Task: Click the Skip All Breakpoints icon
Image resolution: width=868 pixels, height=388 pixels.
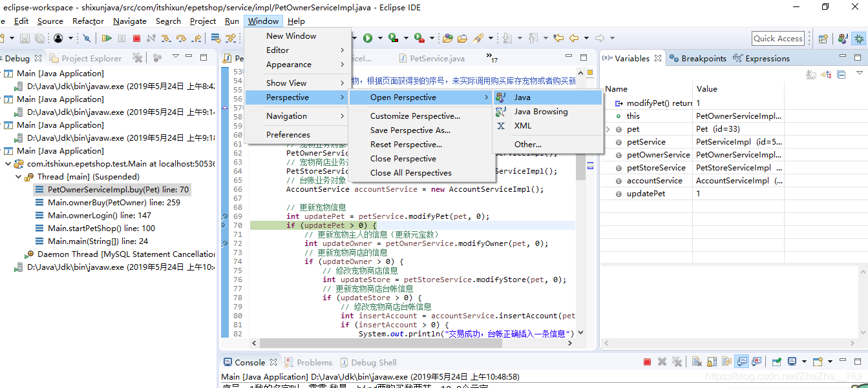Action: coord(87,38)
